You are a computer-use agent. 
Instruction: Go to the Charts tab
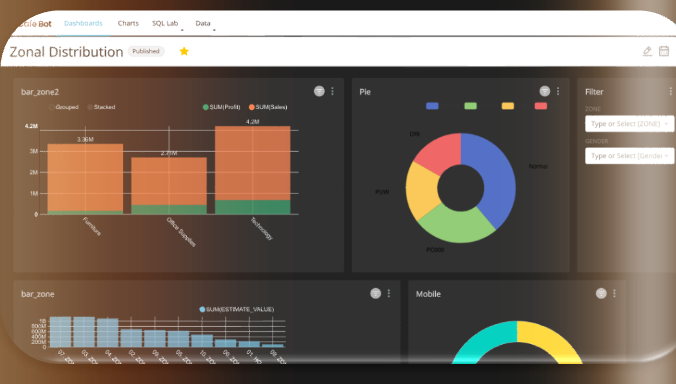click(128, 23)
